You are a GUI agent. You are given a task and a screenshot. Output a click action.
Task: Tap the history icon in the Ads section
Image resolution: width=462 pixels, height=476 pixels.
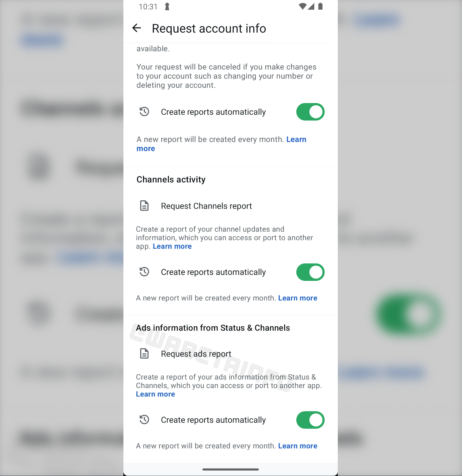click(x=144, y=419)
